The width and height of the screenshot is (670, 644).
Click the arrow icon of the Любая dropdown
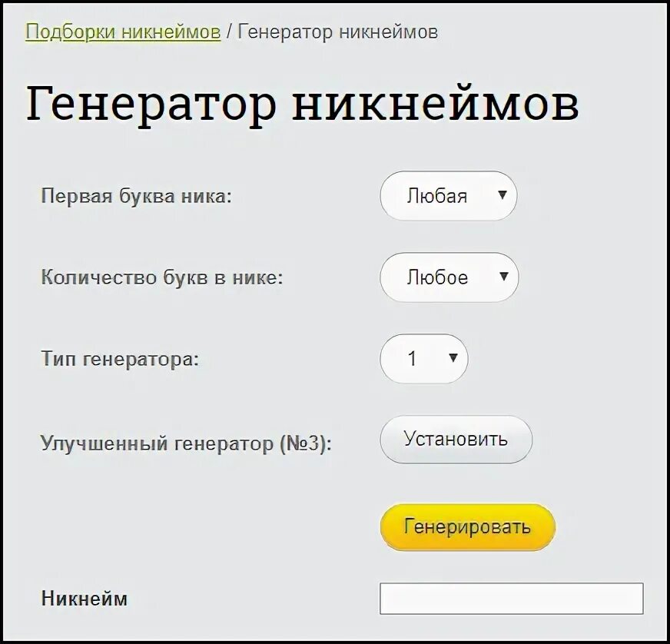click(502, 195)
